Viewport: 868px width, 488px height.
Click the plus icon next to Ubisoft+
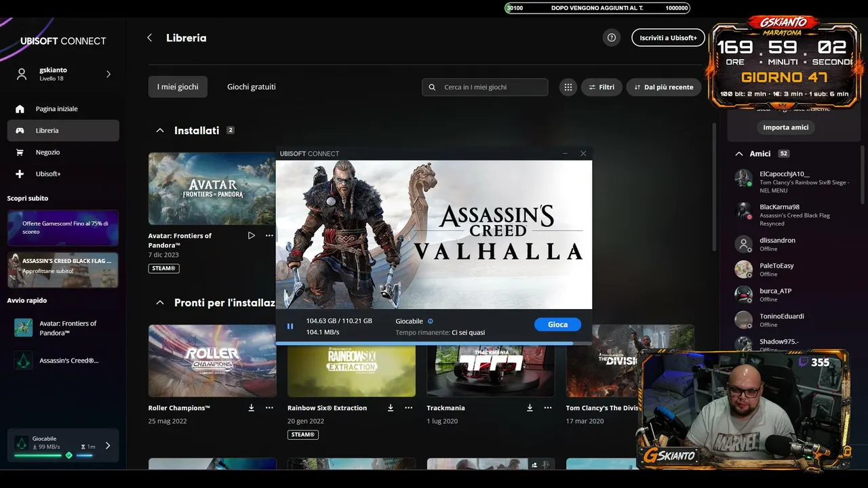(20, 174)
